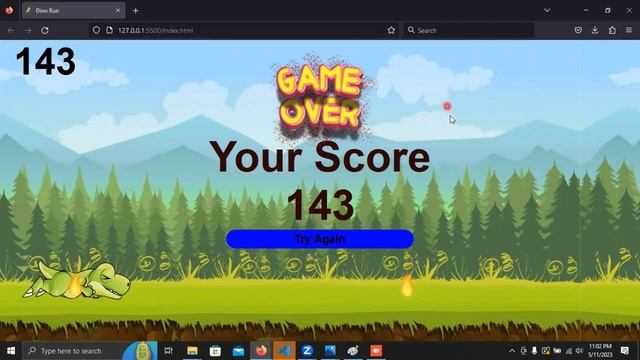
Task: Click the fallen green dinosaur
Action: [78, 281]
